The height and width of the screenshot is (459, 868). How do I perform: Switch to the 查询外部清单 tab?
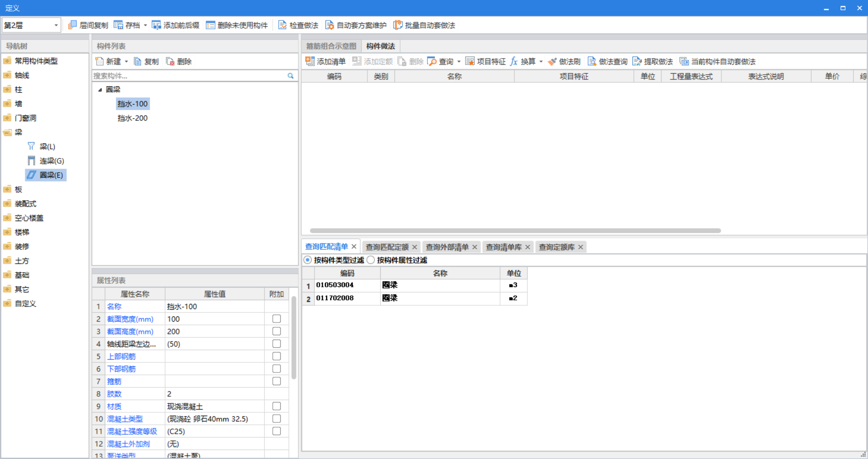(447, 247)
